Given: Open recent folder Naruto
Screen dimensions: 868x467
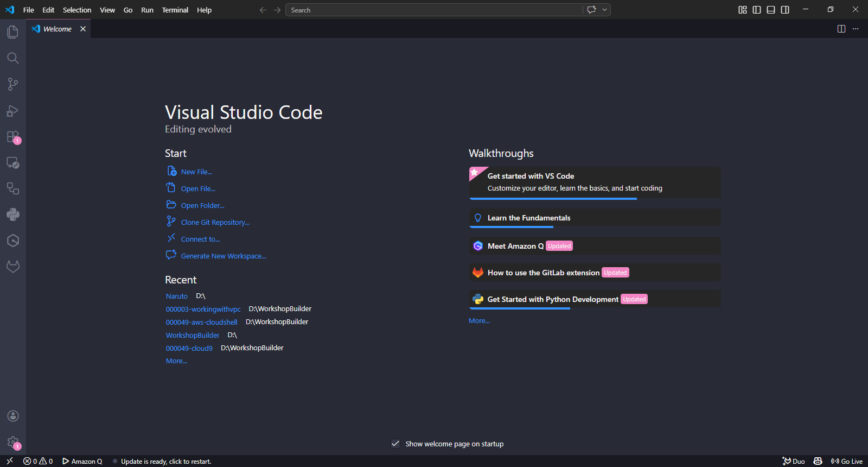Looking at the screenshot, I should 177,296.
